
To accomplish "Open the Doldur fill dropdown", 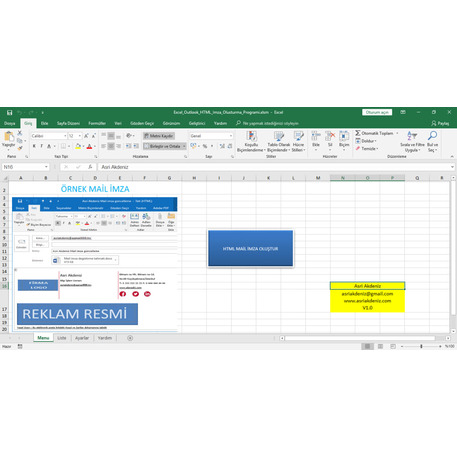I will (x=366, y=141).
